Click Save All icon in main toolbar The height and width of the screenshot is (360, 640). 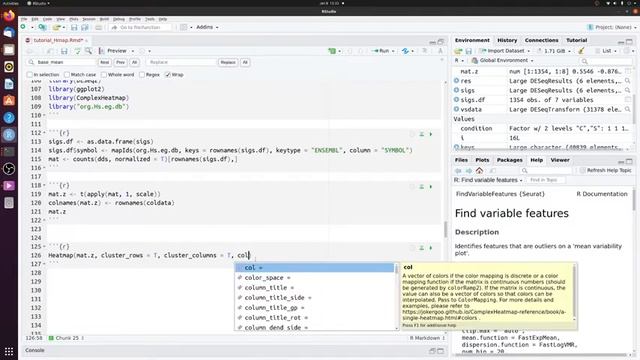coord(84,27)
